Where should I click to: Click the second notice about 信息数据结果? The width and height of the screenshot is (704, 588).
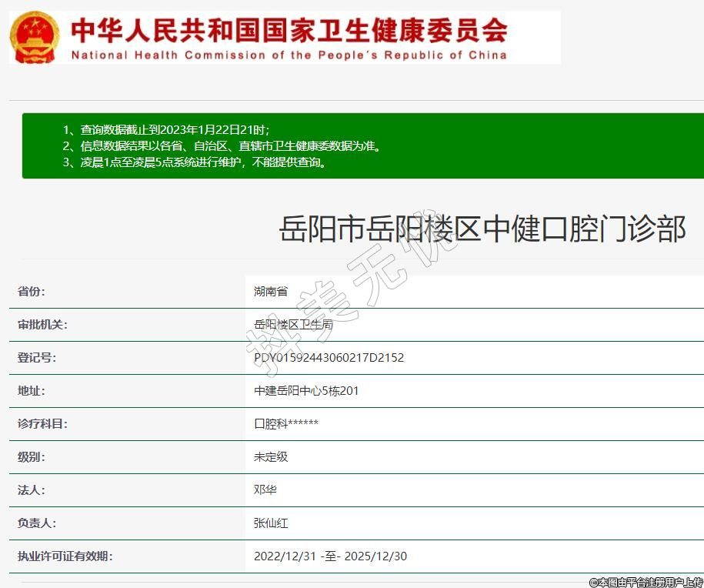[222, 145]
